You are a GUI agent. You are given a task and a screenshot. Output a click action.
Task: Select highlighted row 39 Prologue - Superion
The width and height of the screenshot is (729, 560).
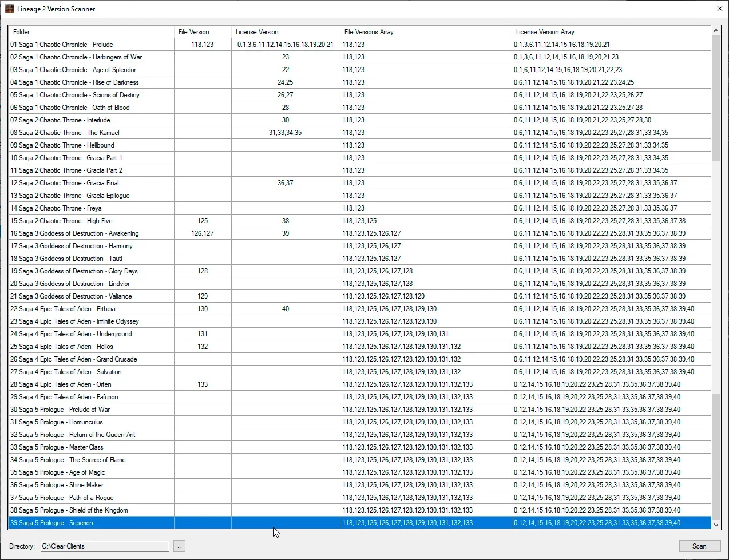click(x=359, y=523)
